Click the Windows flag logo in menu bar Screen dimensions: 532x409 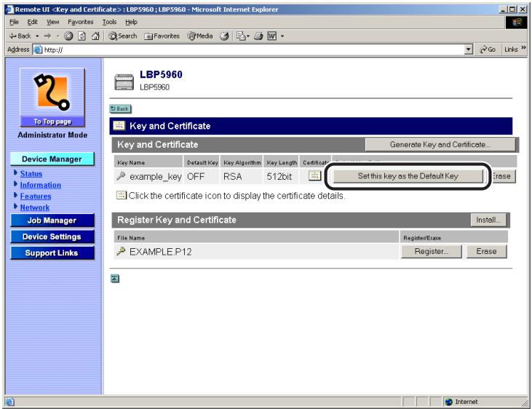(517, 23)
